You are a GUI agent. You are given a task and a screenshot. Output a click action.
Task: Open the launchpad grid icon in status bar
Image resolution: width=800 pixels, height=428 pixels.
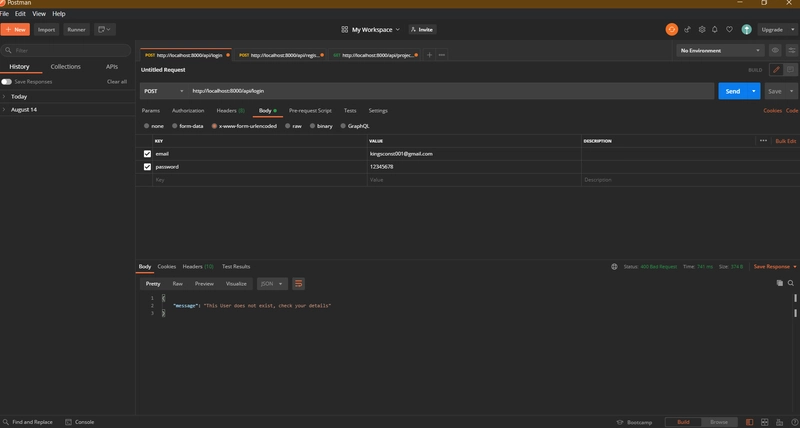coord(765,422)
